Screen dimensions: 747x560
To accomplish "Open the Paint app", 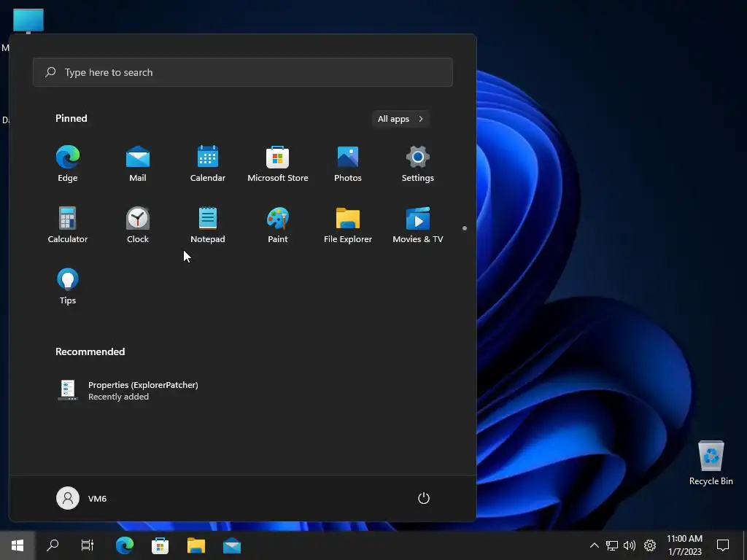I will coord(278,225).
